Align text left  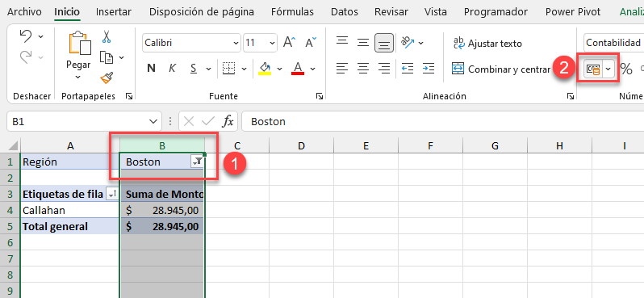[342, 69]
